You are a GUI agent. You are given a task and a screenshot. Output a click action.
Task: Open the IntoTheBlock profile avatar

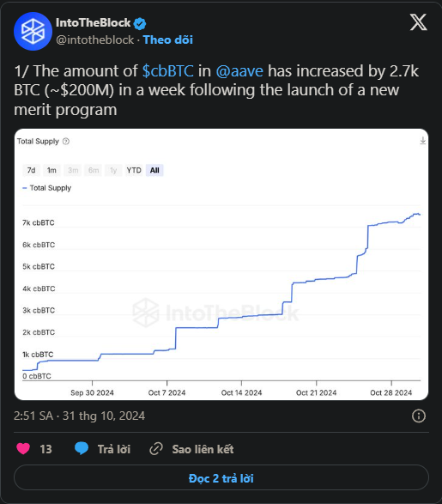click(x=33, y=31)
